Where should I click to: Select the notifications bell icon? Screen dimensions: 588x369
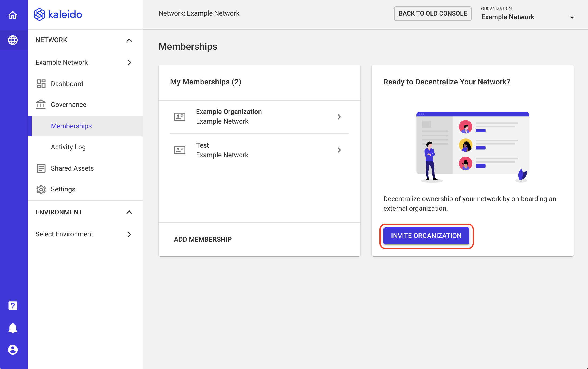(13, 328)
